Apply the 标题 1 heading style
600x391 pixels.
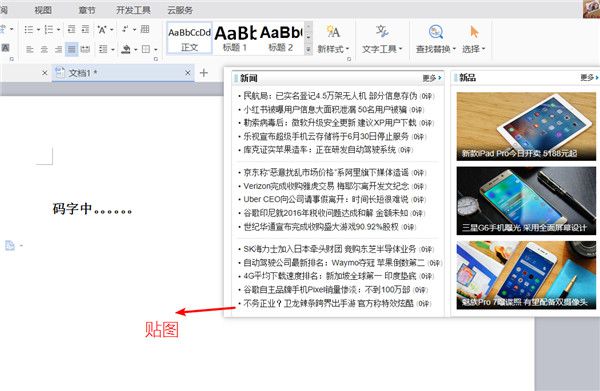click(235, 39)
